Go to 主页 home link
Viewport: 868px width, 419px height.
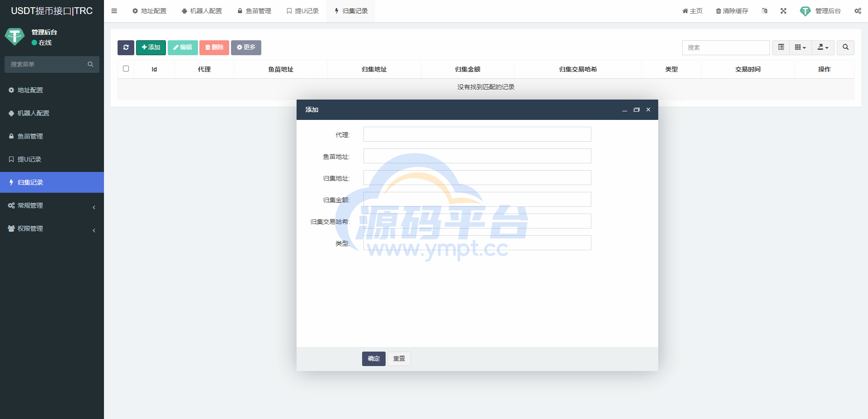point(692,11)
